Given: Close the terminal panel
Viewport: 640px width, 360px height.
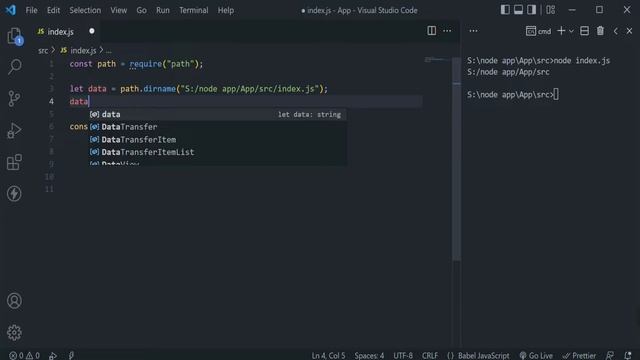Looking at the screenshot, I should pos(629,31).
